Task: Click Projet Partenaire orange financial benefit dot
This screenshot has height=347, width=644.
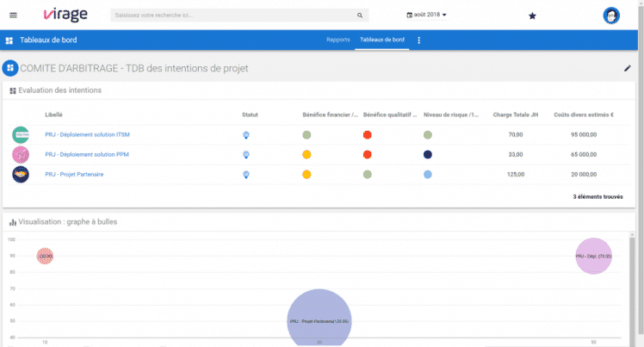Action: 307,174
